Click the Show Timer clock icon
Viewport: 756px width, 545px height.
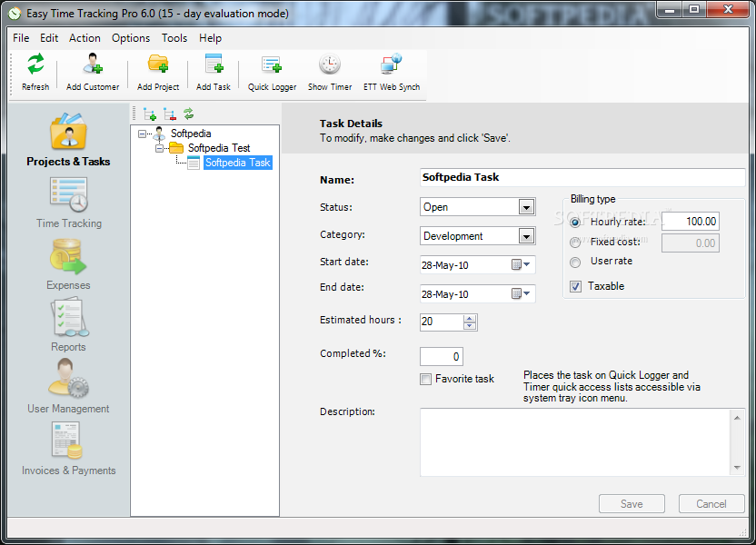pyautogui.click(x=330, y=64)
